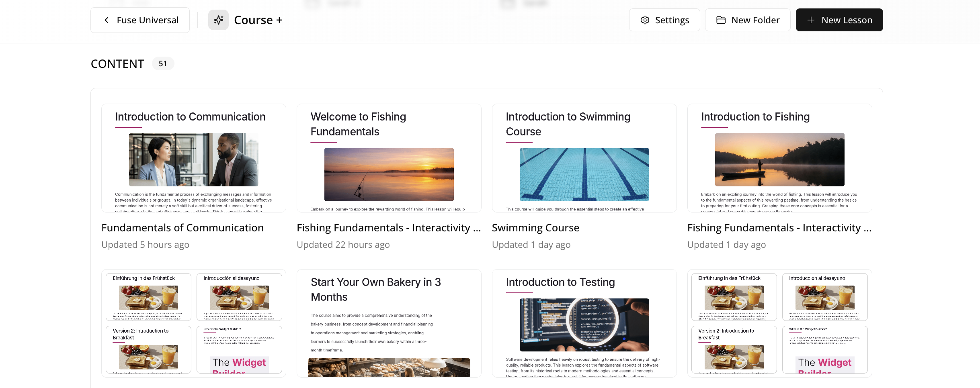
Task: Click the Settings gear icon
Action: coord(645,20)
